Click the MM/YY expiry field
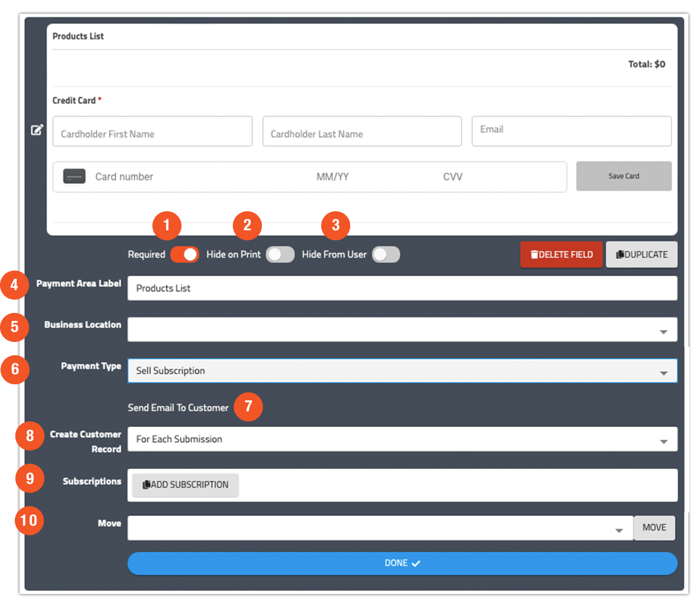Image resolution: width=700 pixels, height=603 pixels. coord(333,177)
